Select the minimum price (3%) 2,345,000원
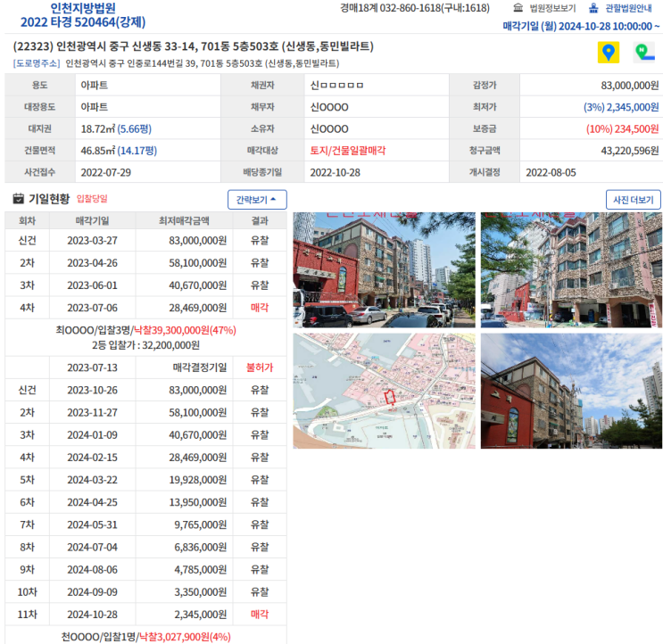This screenshot has height=644, width=663. coord(621,107)
